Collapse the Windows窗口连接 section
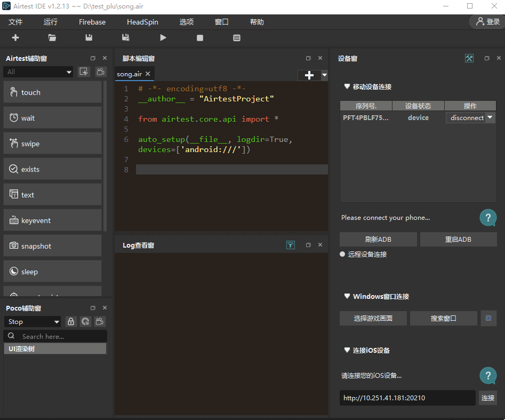 click(x=347, y=296)
